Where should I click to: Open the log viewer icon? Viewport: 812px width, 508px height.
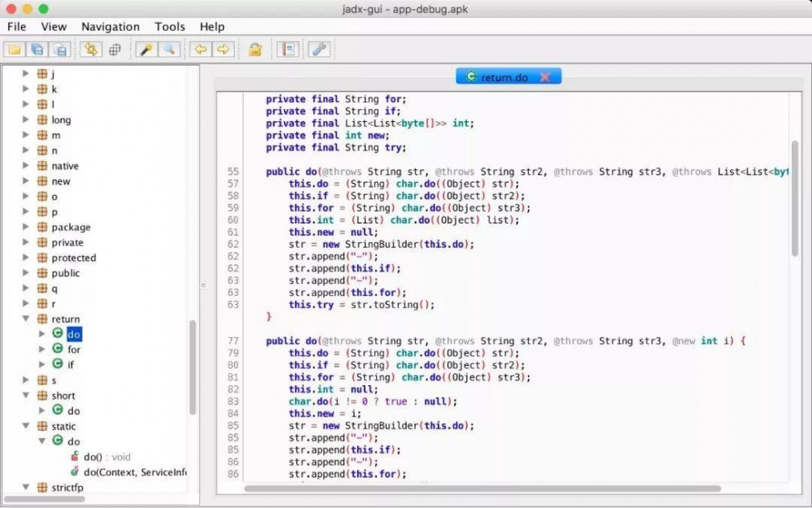(x=288, y=50)
